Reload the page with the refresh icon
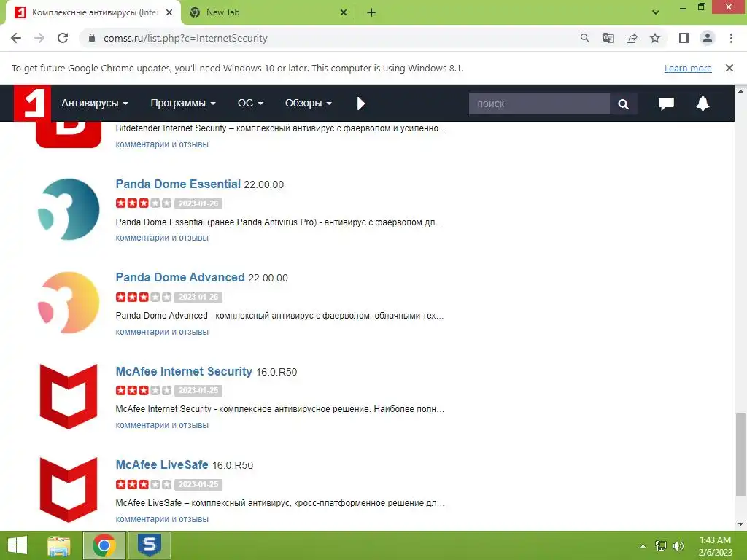The width and height of the screenshot is (747, 560). pyautogui.click(x=63, y=38)
